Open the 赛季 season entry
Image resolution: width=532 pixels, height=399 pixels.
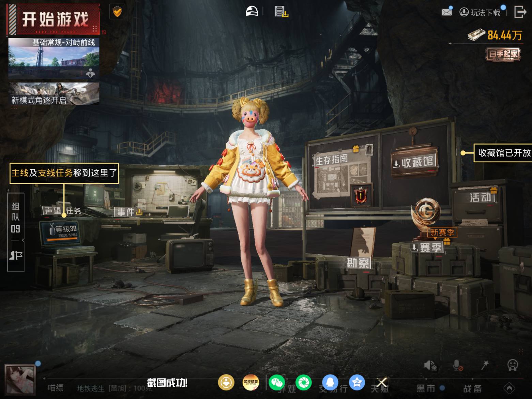coord(427,248)
